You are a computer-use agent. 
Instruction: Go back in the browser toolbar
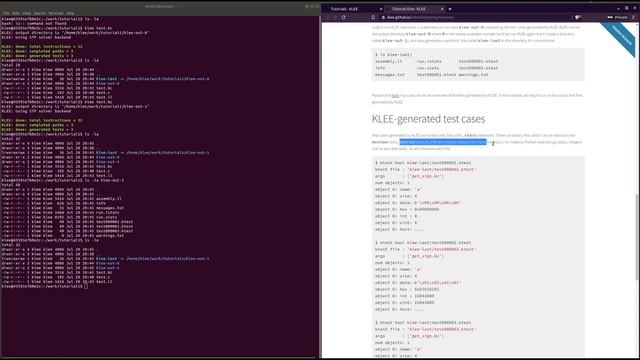pyautogui.click(x=327, y=18)
